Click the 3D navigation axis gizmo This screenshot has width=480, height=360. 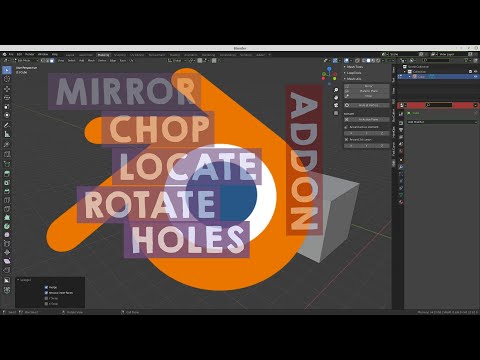pos(329,76)
